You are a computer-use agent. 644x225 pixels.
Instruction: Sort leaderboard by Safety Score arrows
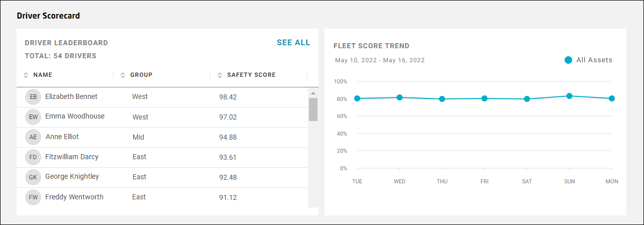[x=220, y=75]
